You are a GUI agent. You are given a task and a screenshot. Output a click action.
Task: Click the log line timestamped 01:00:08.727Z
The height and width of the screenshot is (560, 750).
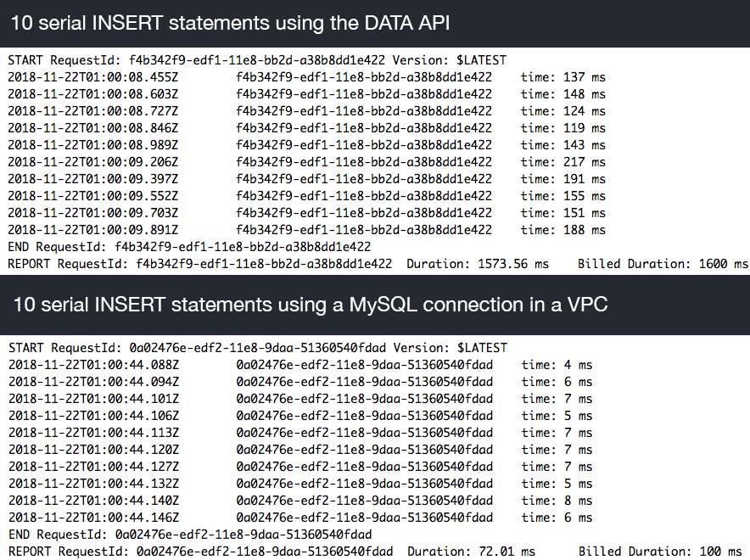point(306,111)
